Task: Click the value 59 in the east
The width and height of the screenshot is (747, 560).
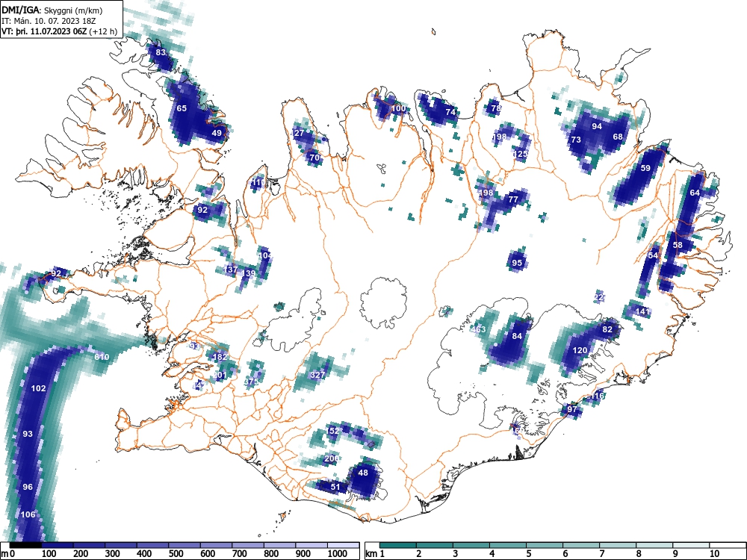Action: tap(645, 167)
